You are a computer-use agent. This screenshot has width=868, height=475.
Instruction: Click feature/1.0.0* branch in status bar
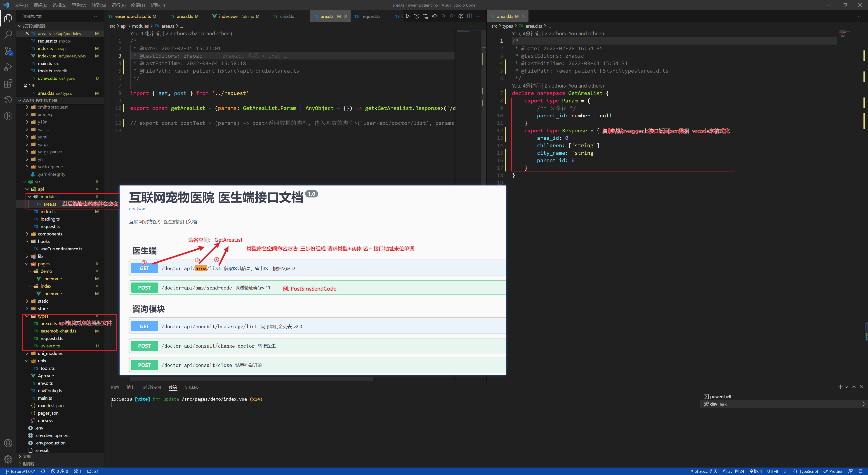pyautogui.click(x=20, y=471)
